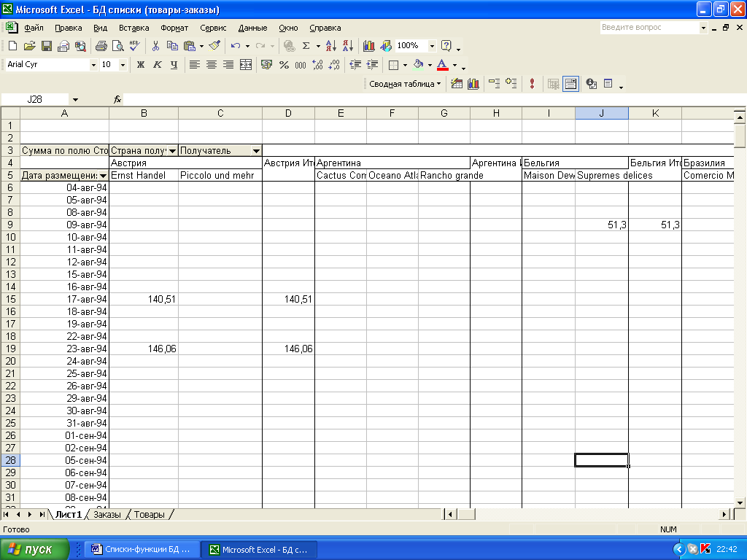The height and width of the screenshot is (560, 747).
Task: Apply currency format to the cell
Action: [267, 65]
